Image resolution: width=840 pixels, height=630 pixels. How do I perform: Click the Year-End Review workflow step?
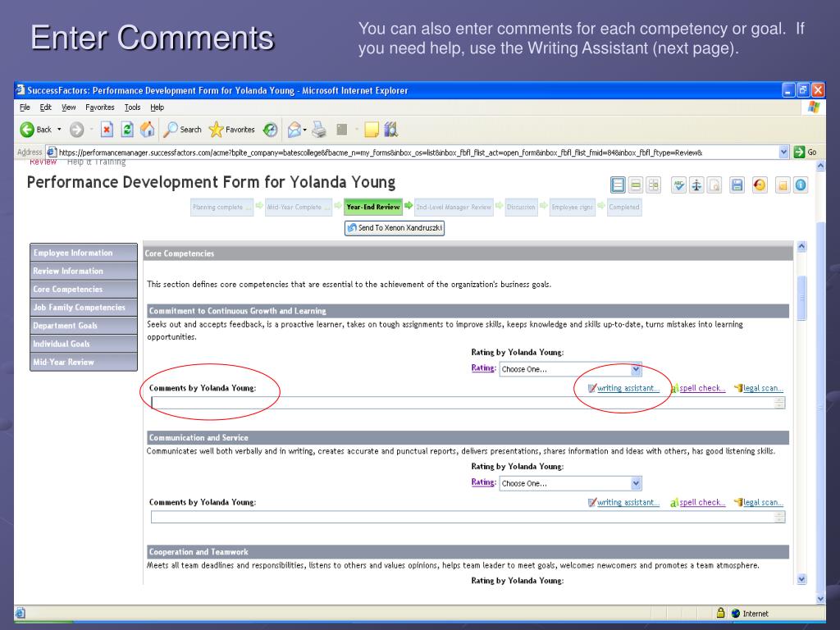coord(373,208)
